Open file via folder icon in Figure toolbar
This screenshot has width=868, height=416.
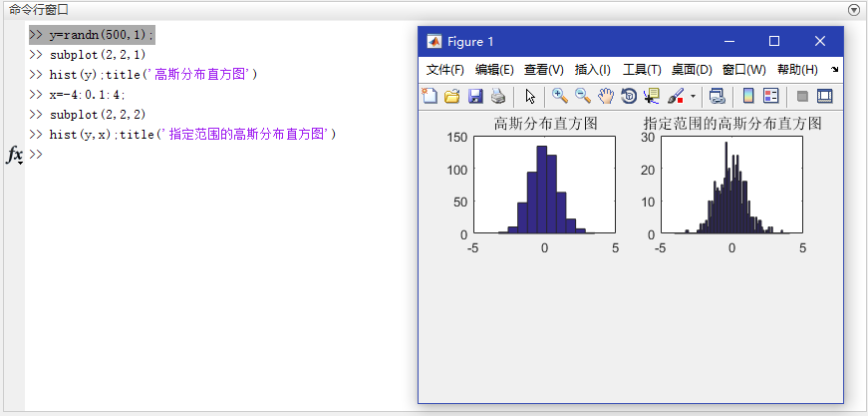point(452,97)
